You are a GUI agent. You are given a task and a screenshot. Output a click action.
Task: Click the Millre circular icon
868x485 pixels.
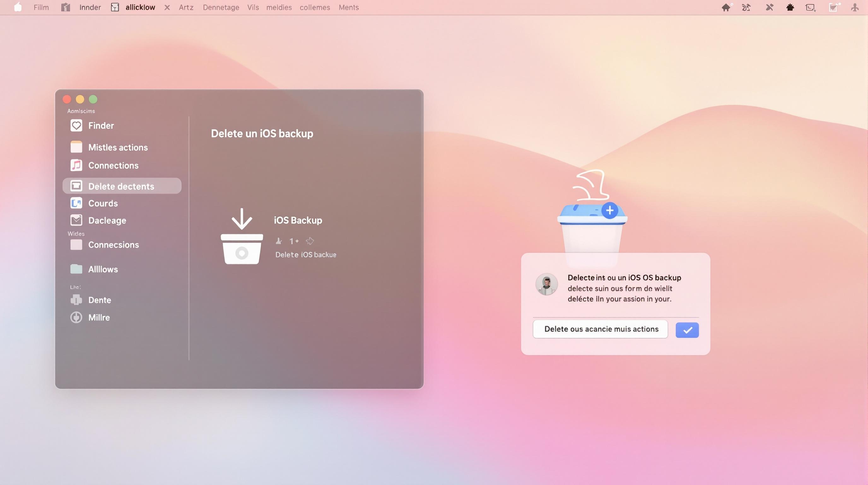(76, 317)
